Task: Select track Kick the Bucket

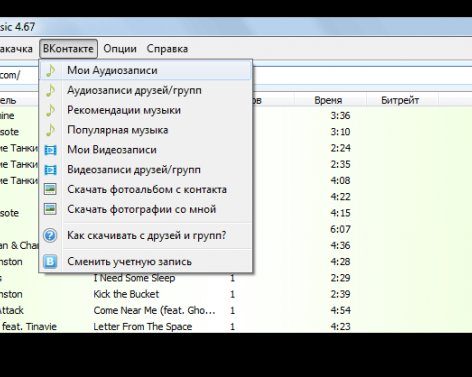Action: pyautogui.click(x=126, y=294)
